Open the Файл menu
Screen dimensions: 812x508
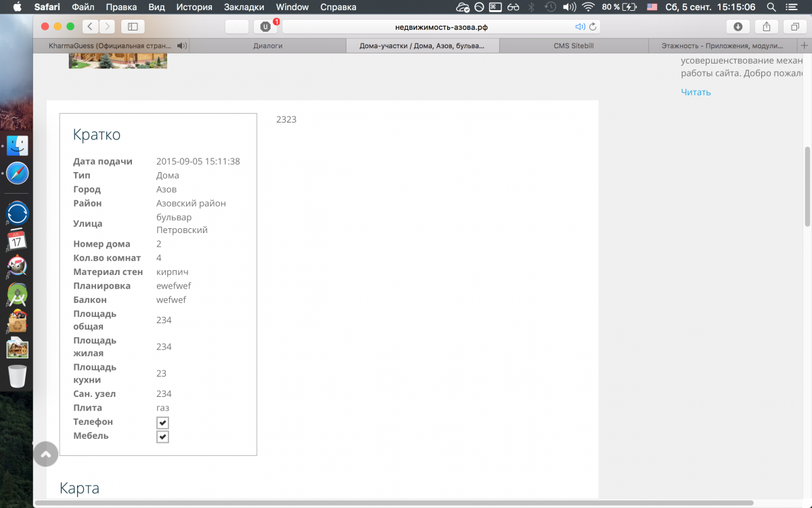click(83, 7)
